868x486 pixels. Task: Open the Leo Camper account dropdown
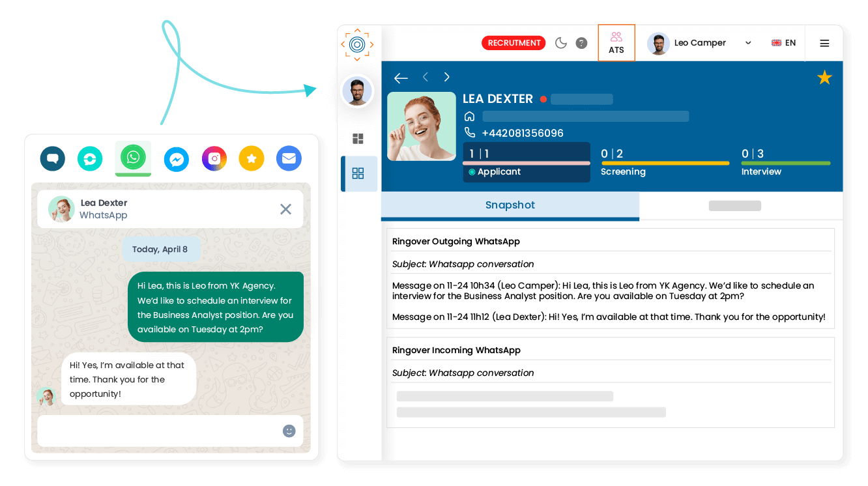(700, 42)
